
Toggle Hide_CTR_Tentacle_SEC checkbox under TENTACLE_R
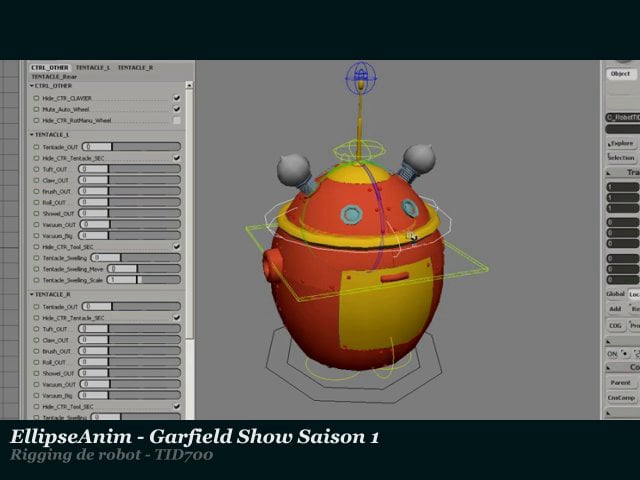click(177, 318)
